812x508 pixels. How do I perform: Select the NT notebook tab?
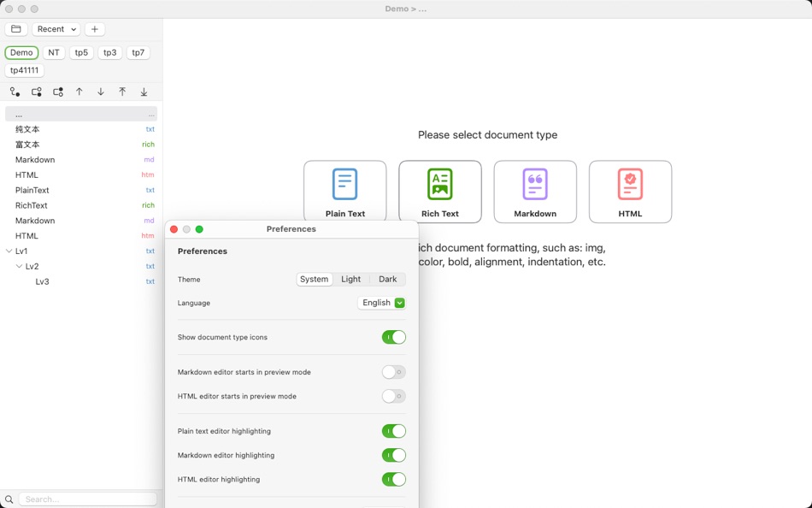point(54,52)
